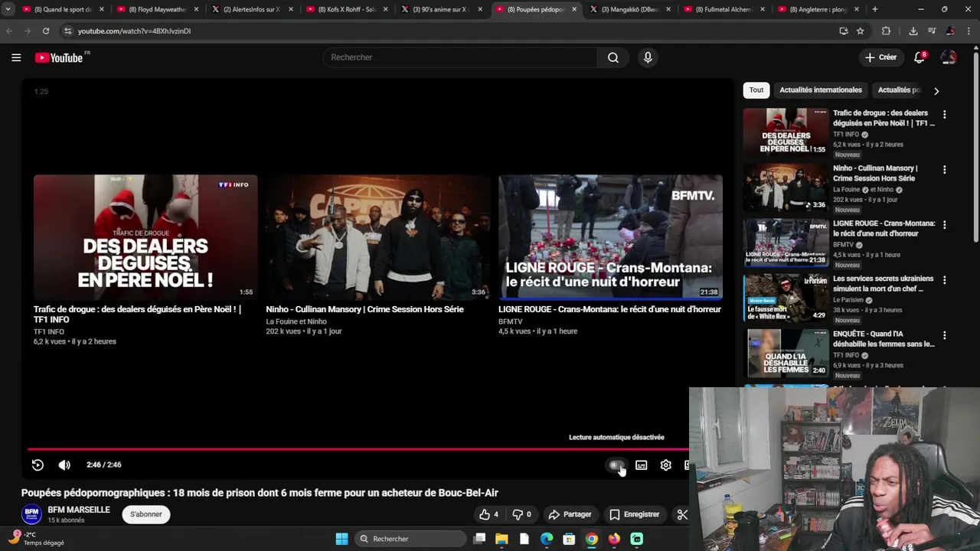The width and height of the screenshot is (980, 551).
Task: Open sidebar title ENQUÊTE Quand l'IA déshabille
Action: 884,339
